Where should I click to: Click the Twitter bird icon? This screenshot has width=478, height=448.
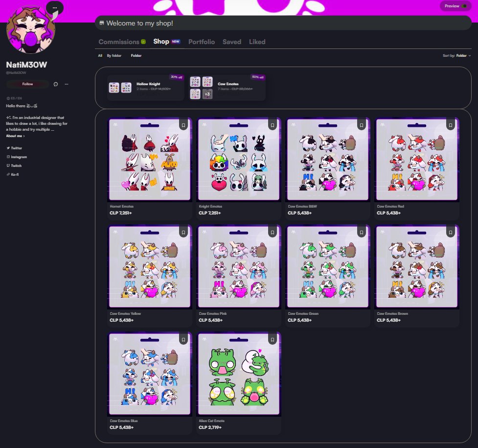8,148
